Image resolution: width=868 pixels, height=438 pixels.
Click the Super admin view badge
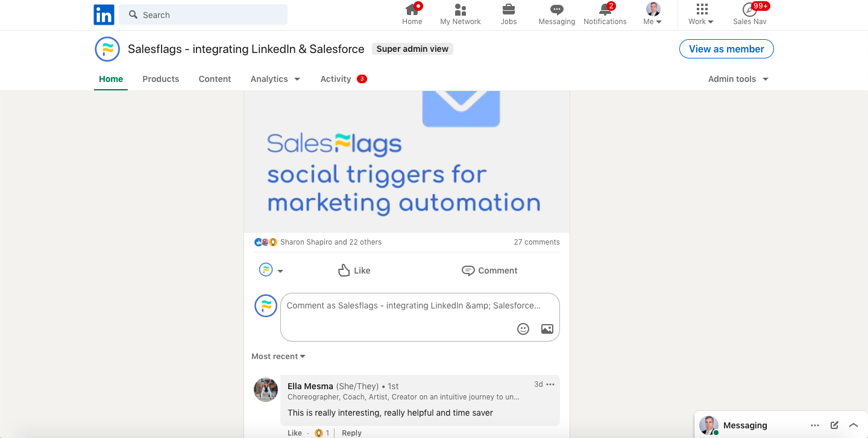point(412,49)
